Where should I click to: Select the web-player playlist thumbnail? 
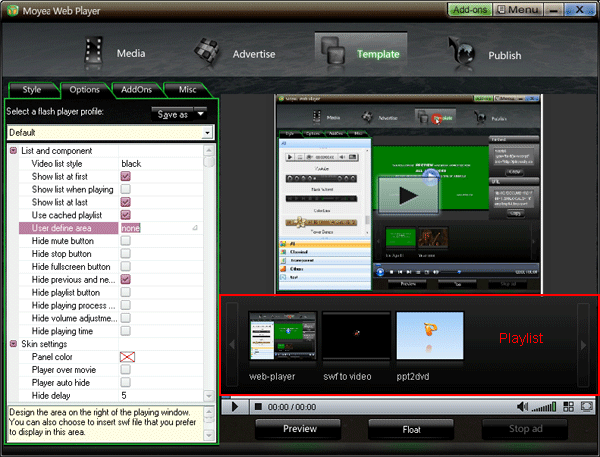click(x=283, y=336)
